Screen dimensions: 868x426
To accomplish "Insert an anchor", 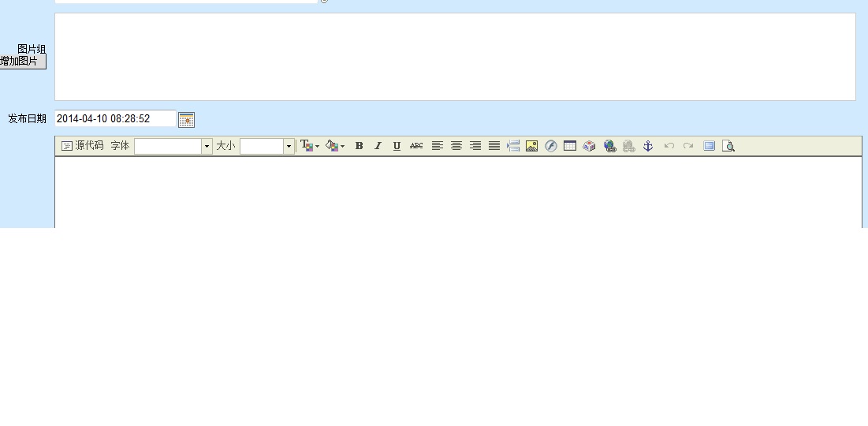I will [648, 146].
